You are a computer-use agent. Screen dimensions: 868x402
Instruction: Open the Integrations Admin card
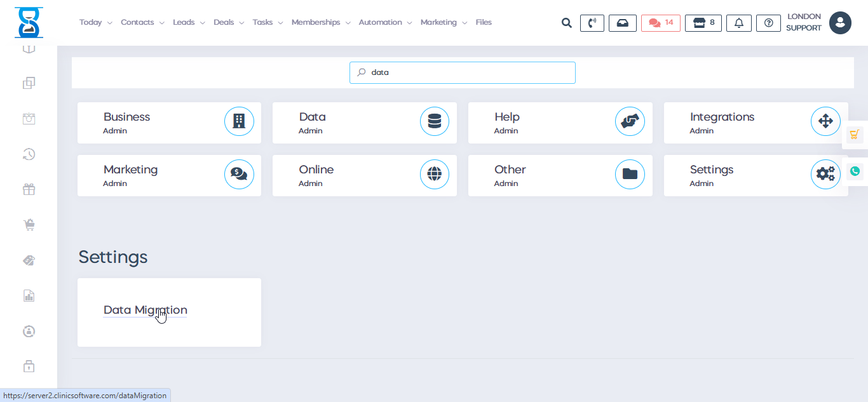pos(756,123)
